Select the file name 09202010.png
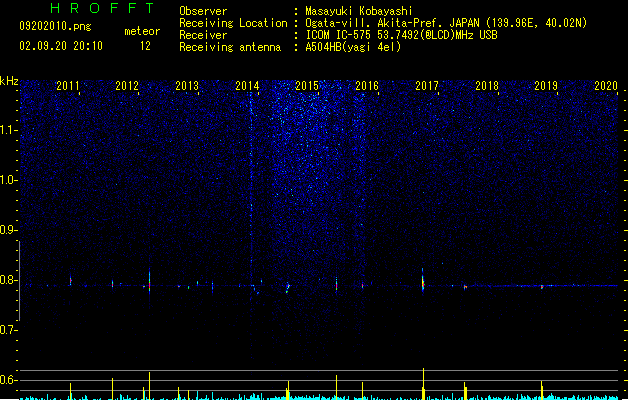Viewport: 629px width, 400px height. (x=55, y=26)
